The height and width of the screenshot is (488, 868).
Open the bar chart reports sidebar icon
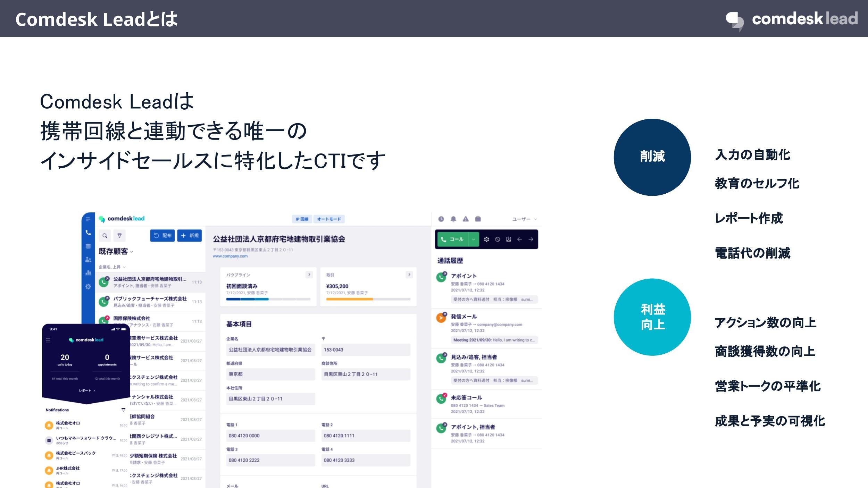click(x=88, y=272)
